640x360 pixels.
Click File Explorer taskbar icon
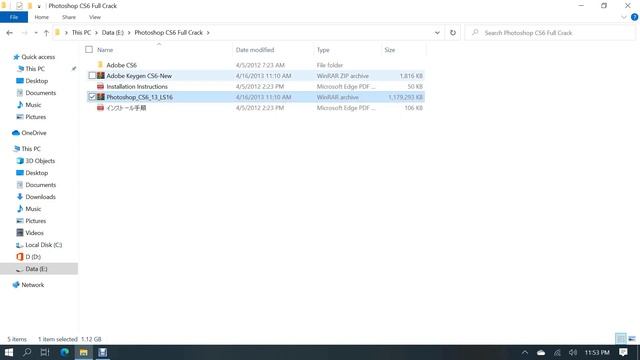pyautogui.click(x=84, y=352)
